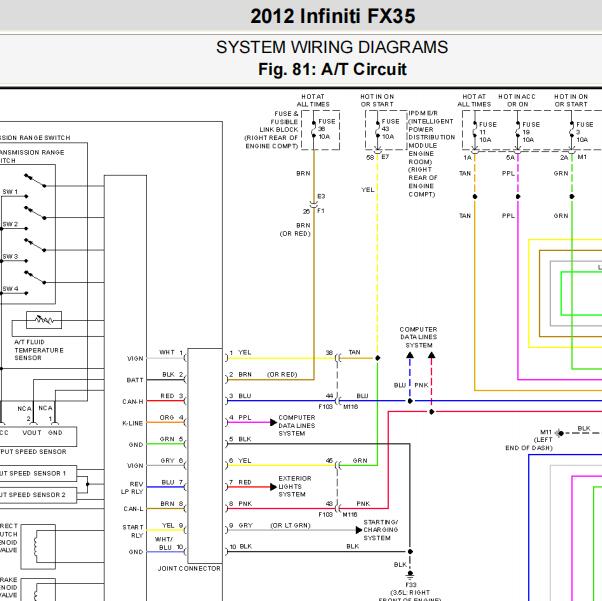Select the "CAN-L" pin label

click(x=133, y=509)
